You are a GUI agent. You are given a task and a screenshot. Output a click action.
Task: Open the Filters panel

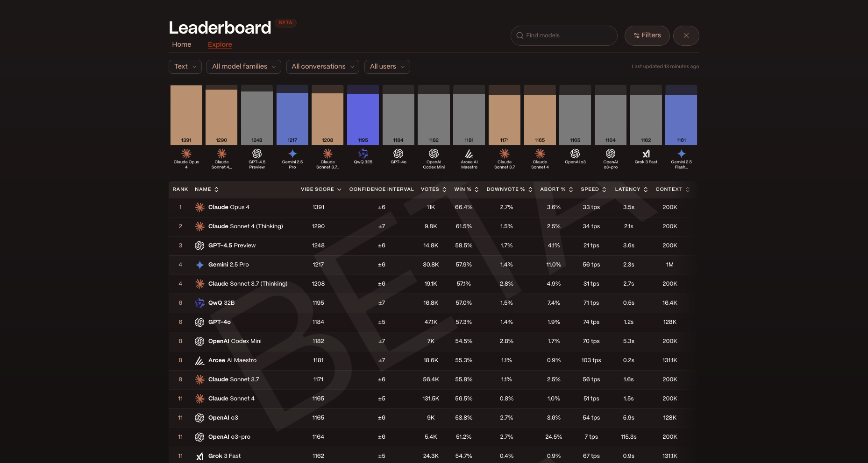[647, 35]
